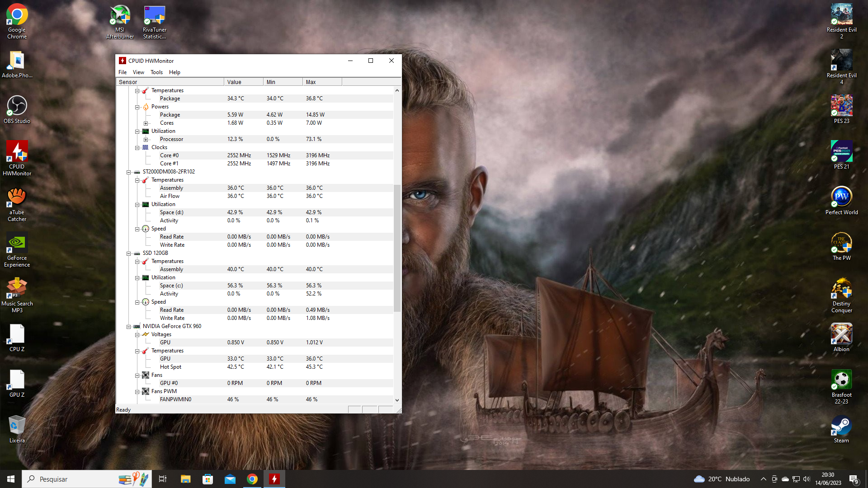Click the HWMonitor taskbar button
The height and width of the screenshot is (488, 868).
(274, 479)
